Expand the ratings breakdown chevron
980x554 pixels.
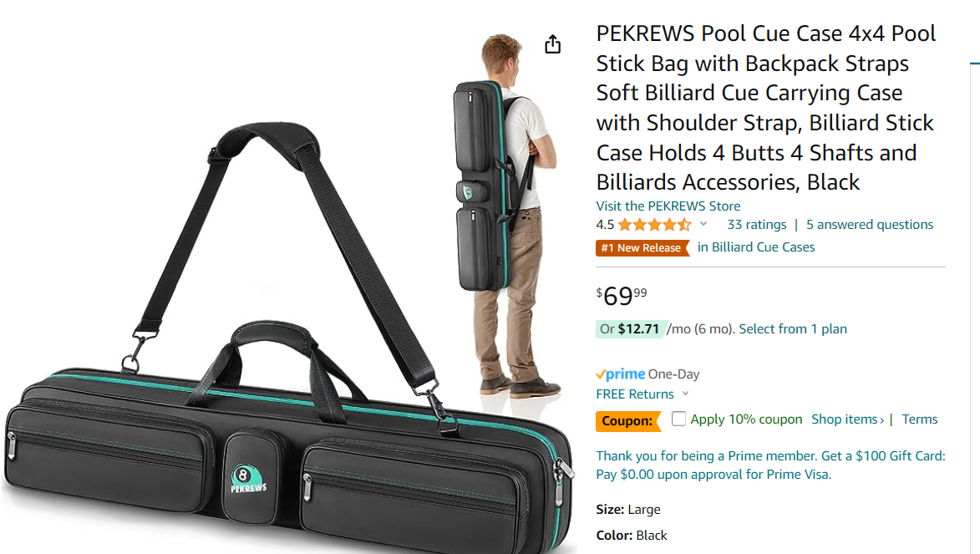click(703, 224)
